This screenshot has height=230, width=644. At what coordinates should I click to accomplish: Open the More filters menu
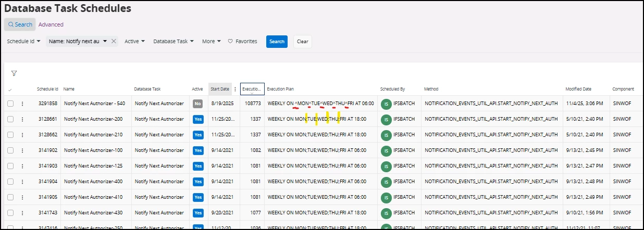point(212,41)
